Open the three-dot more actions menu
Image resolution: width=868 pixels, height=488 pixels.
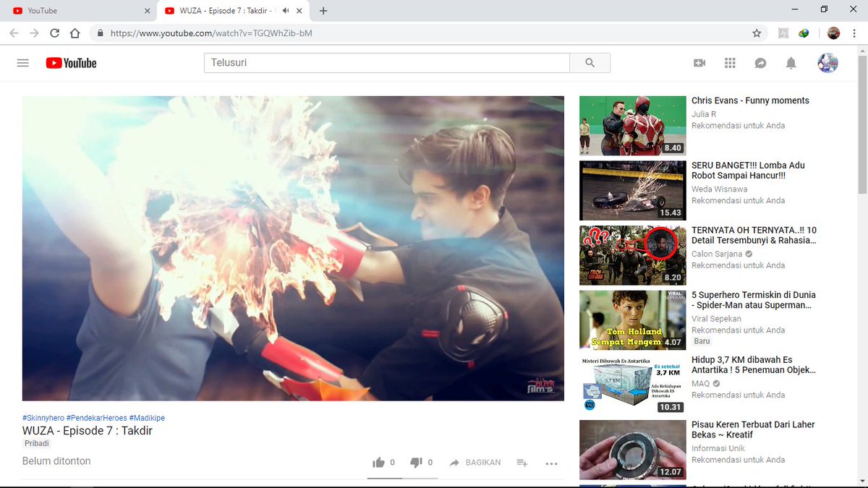click(551, 463)
